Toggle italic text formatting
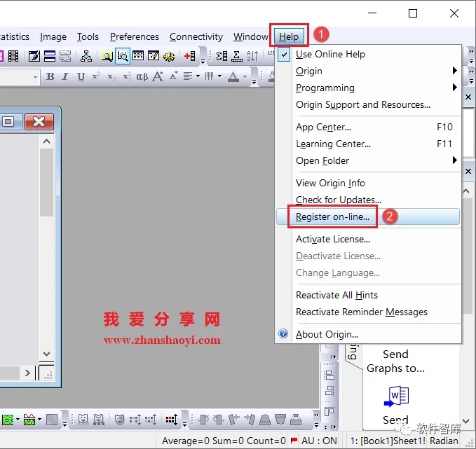Viewport: 476px width, 449px height. 64,76
